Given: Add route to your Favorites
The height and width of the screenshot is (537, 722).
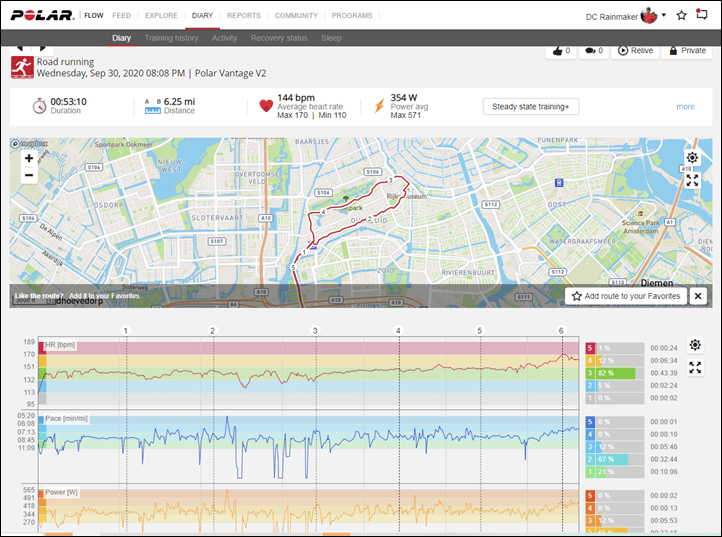Looking at the screenshot, I should [x=626, y=296].
